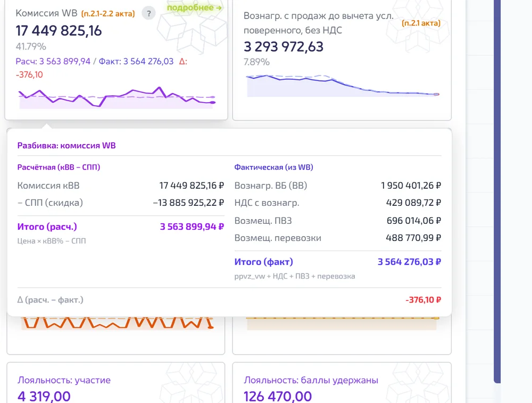Click the value '3 293 972,63'
Image resolution: width=532 pixels, height=403 pixels.
(284, 46)
